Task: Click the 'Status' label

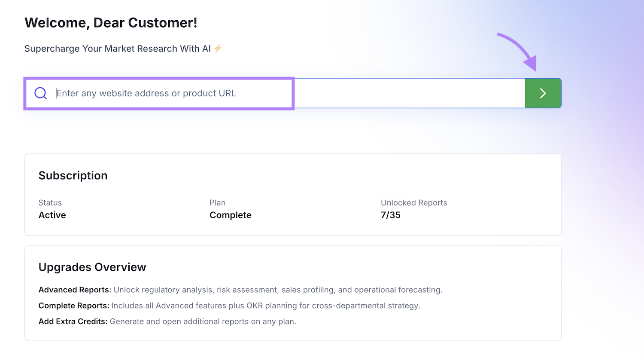Action: tap(50, 203)
